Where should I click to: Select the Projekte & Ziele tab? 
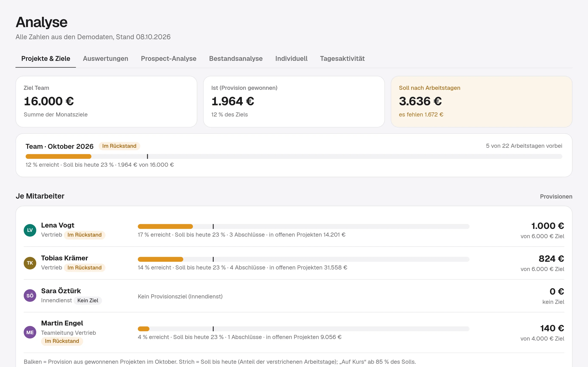[x=46, y=59]
